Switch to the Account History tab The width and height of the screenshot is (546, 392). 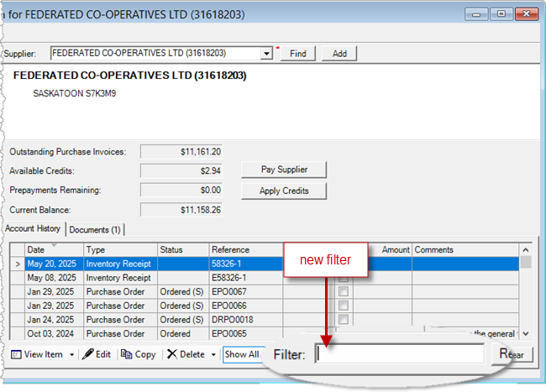[x=33, y=228]
